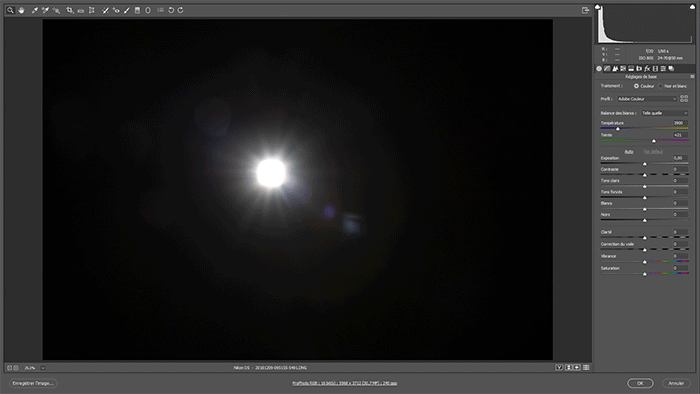
Task: Toggle highlight clipping warning in histogram
Action: [x=692, y=7]
